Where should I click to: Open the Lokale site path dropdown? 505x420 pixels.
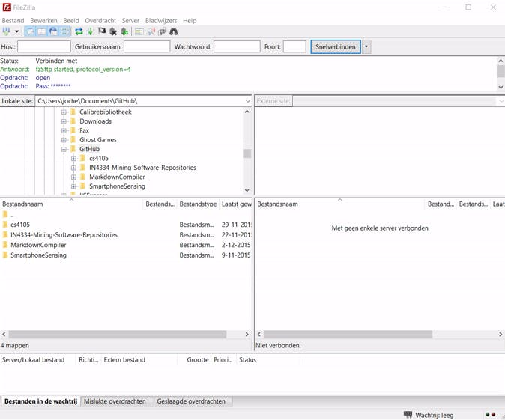(247, 100)
